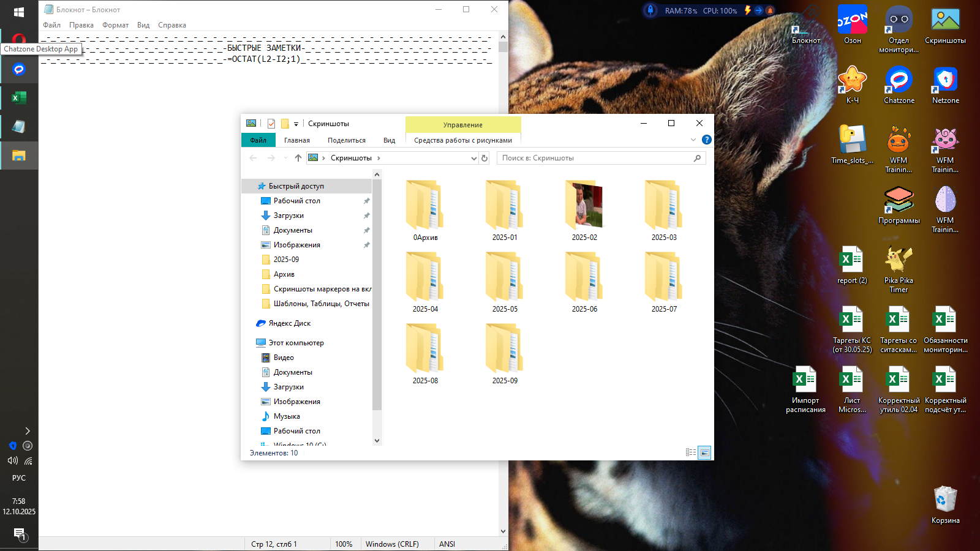980x551 pixels.
Task: Open the Файл tab in Explorer
Action: pos(258,140)
